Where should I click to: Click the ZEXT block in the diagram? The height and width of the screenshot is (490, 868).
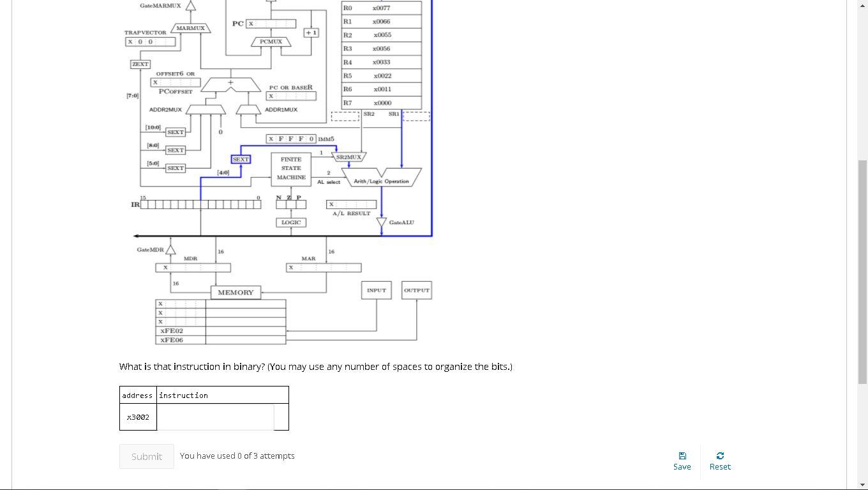pyautogui.click(x=140, y=64)
